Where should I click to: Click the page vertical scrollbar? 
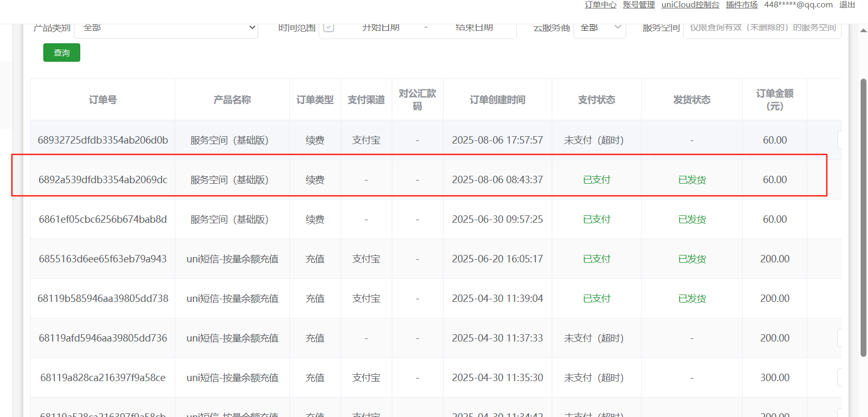(x=863, y=217)
